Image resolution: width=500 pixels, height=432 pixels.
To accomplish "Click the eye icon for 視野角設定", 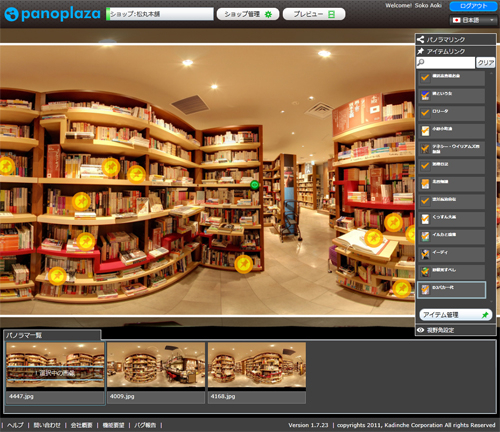I will 421,330.
